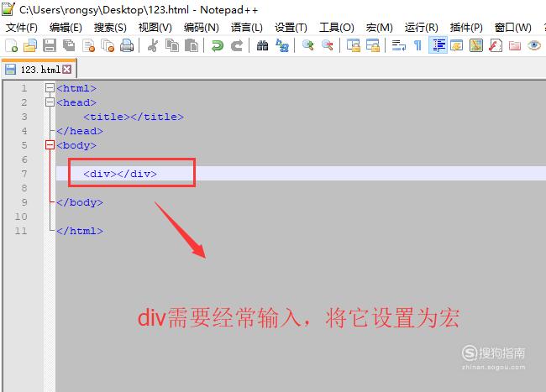Synchronize horizontal scrolling icon
Image resolution: width=546 pixels, height=392 pixels.
(373, 45)
